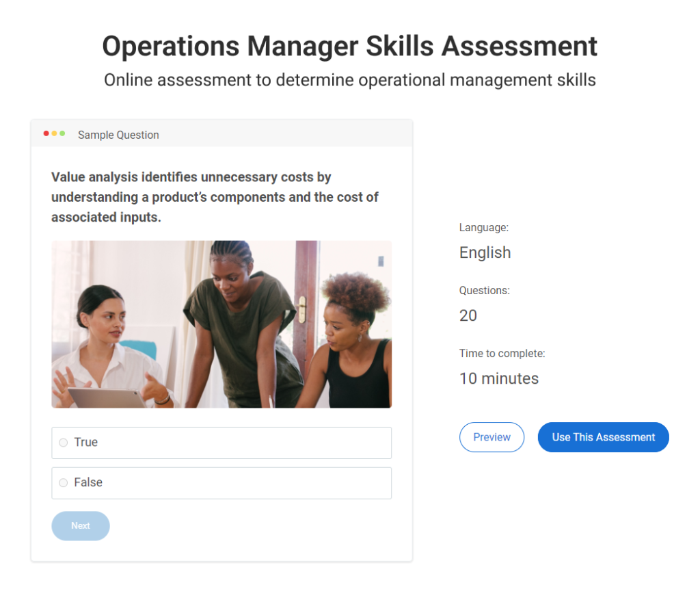
Task: Click the yellow dot in the window header
Action: pyautogui.click(x=55, y=133)
